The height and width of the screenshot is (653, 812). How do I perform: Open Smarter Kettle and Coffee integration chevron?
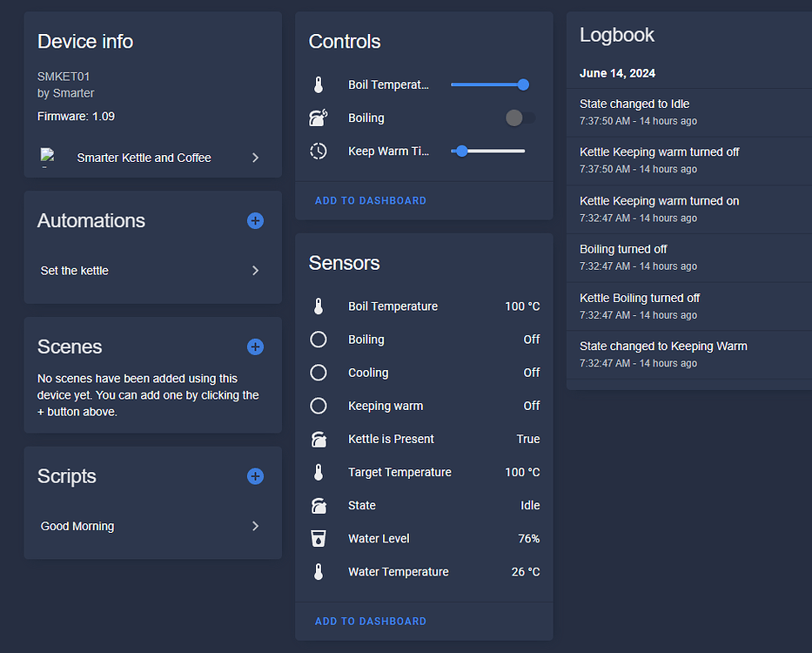point(255,158)
